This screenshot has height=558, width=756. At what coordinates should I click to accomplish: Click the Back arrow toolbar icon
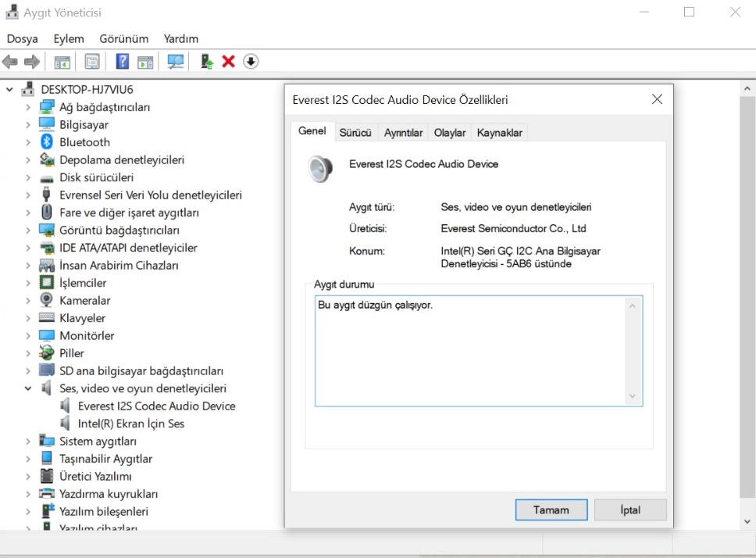pos(10,61)
